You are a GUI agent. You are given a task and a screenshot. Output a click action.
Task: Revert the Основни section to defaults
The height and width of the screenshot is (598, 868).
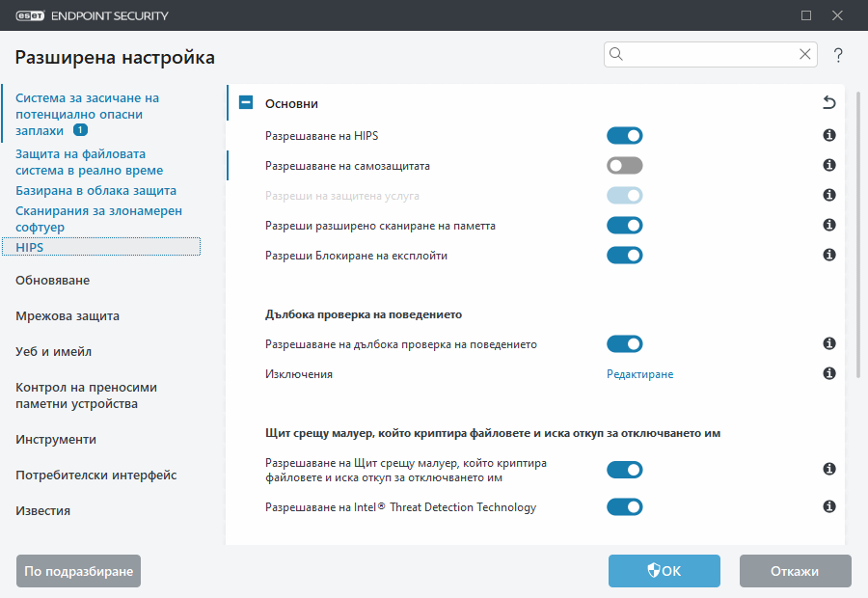click(828, 102)
